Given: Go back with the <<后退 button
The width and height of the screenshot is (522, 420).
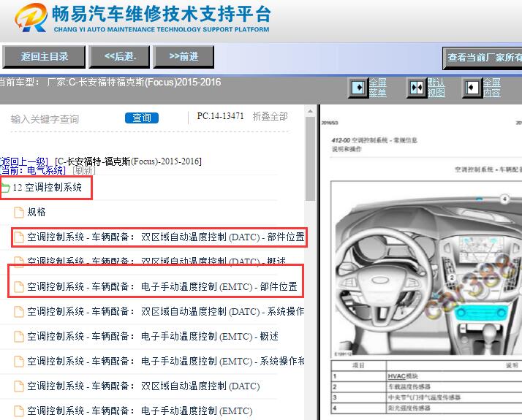Looking at the screenshot, I should [119, 57].
